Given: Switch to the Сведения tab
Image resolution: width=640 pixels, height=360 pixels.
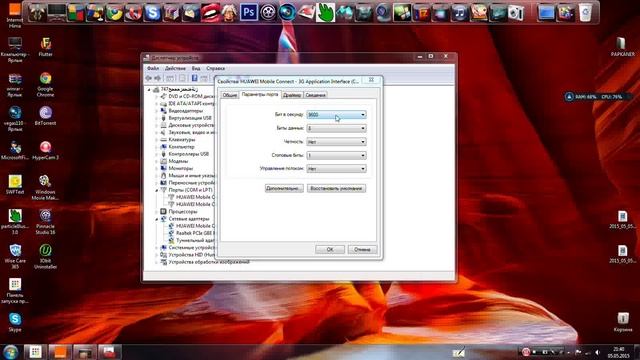Looking at the screenshot, I should [316, 95].
